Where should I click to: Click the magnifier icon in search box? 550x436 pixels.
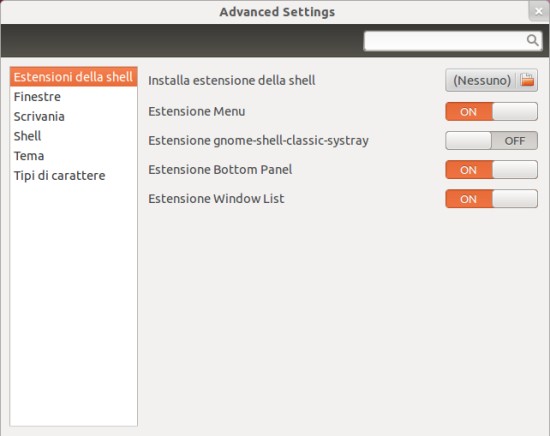click(532, 40)
